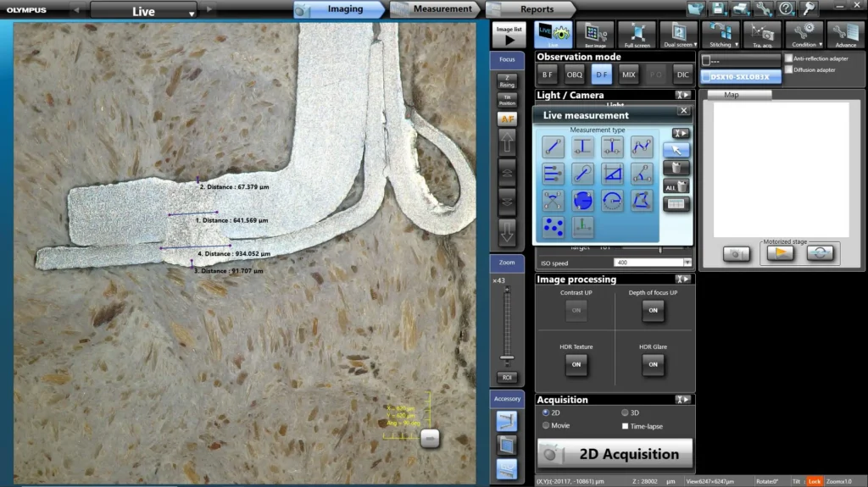This screenshot has width=868, height=487.
Task: Toggle Contrast UP ON button
Action: coord(576,311)
